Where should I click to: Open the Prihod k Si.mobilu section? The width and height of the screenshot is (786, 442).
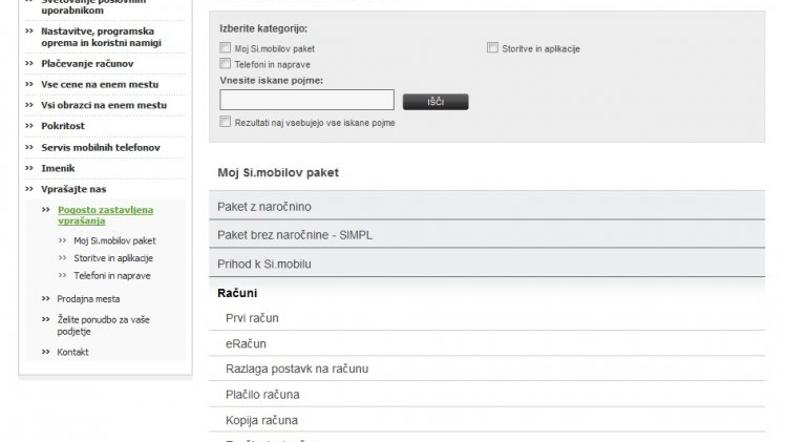click(491, 262)
